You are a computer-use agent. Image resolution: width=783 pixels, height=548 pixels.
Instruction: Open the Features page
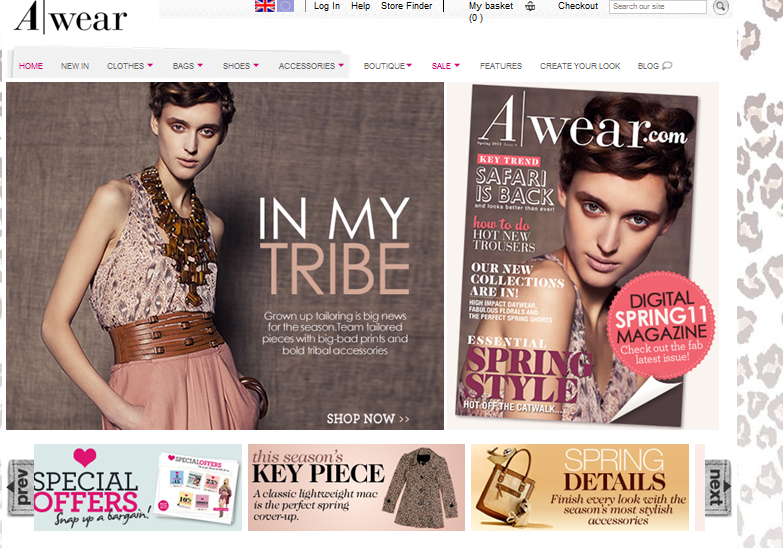(x=501, y=66)
